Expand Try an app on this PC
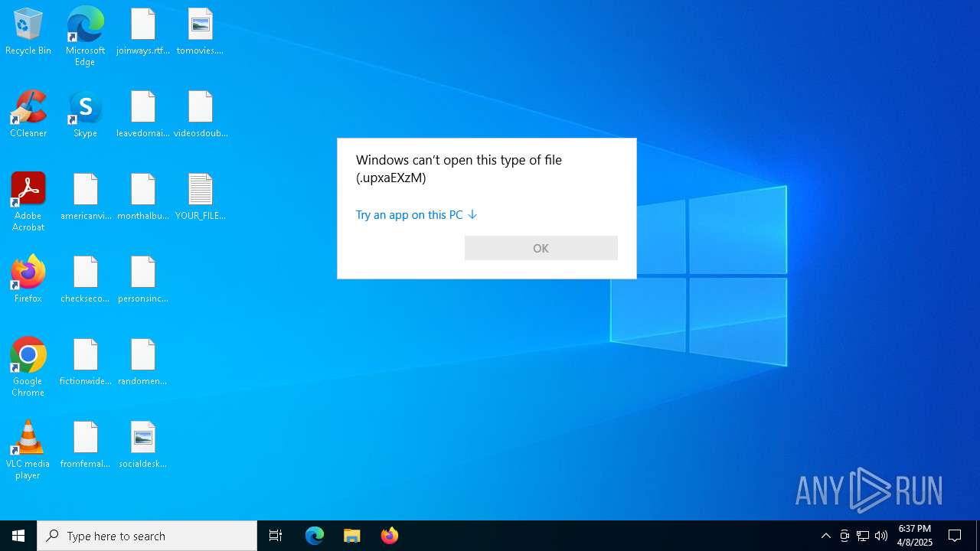The image size is (980, 551). (x=416, y=215)
